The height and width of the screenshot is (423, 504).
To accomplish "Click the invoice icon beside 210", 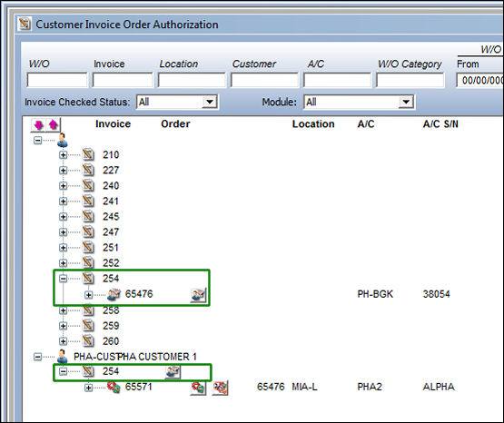I will click(x=88, y=154).
